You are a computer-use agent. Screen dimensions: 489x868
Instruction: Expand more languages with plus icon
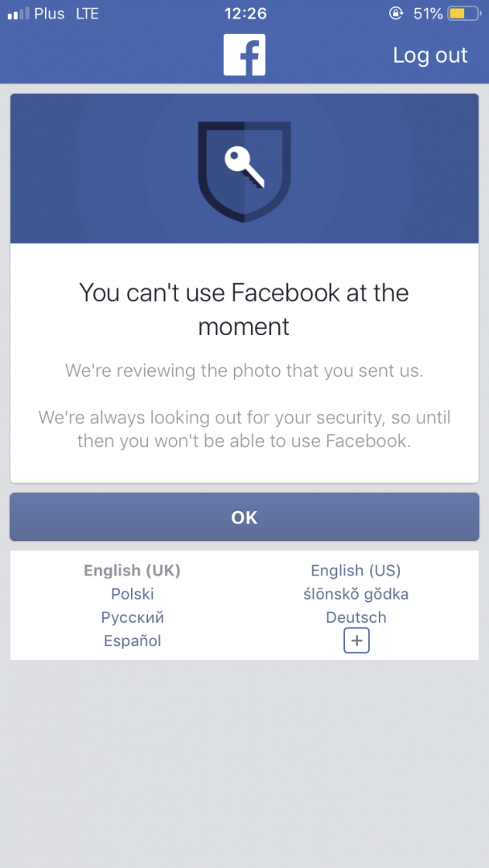click(x=356, y=641)
